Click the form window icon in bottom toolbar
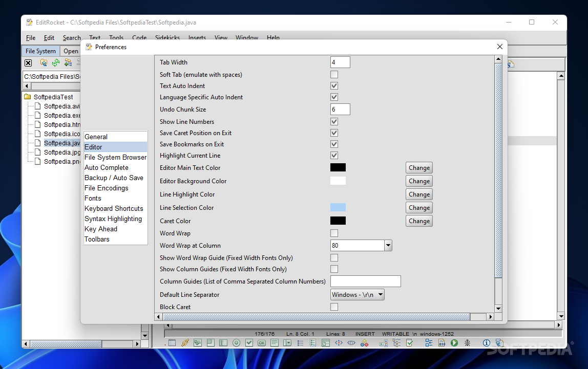 pos(326,342)
